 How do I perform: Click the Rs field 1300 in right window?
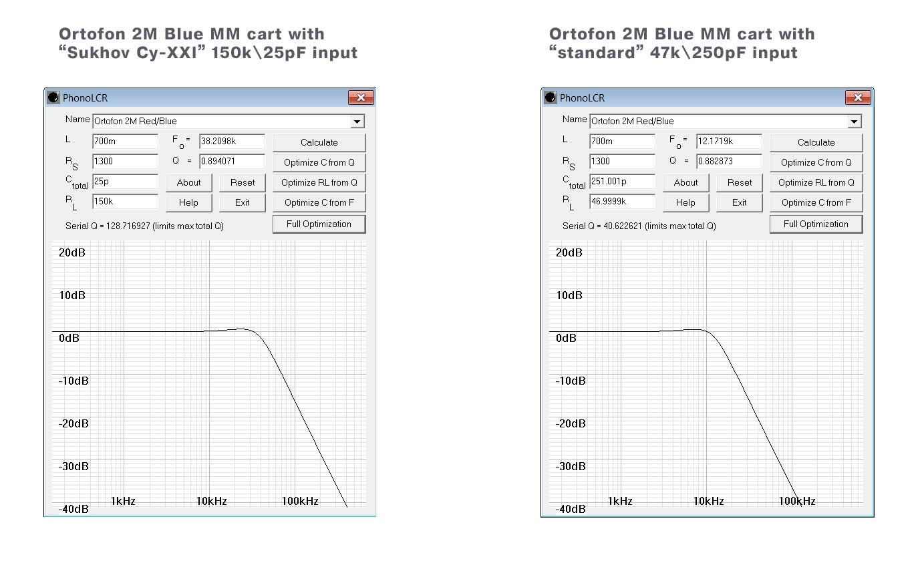pyautogui.click(x=622, y=162)
